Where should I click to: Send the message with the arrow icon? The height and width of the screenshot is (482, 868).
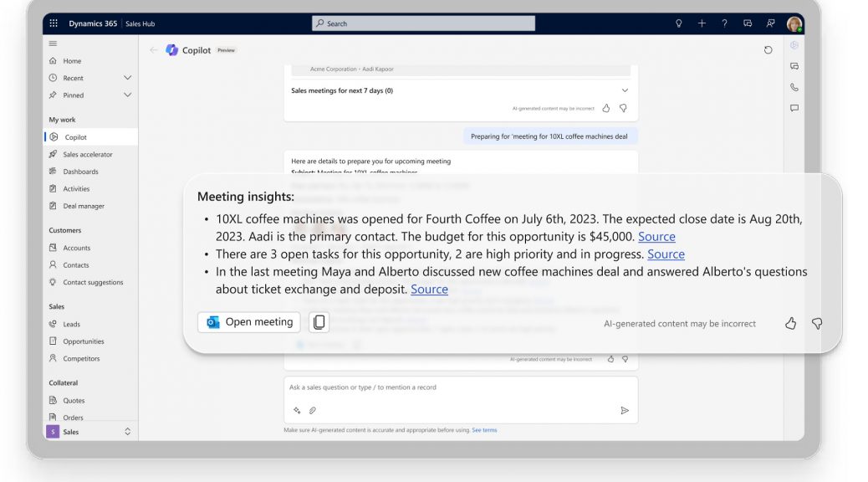pos(625,411)
